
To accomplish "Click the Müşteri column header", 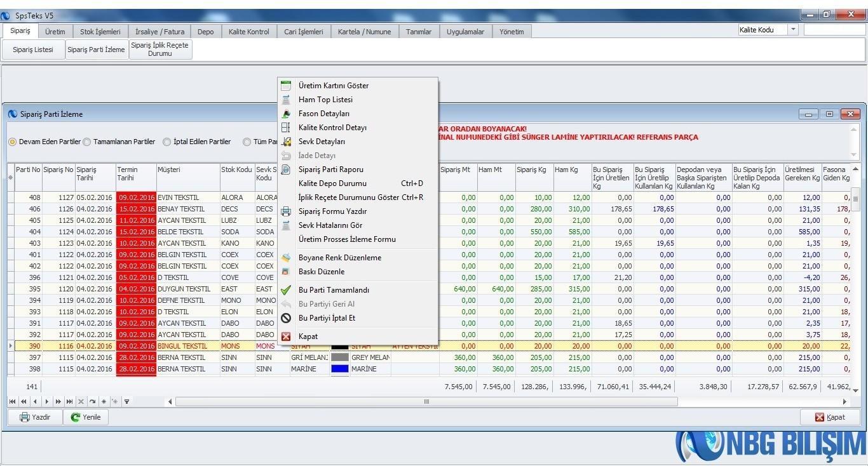I will coord(188,177).
